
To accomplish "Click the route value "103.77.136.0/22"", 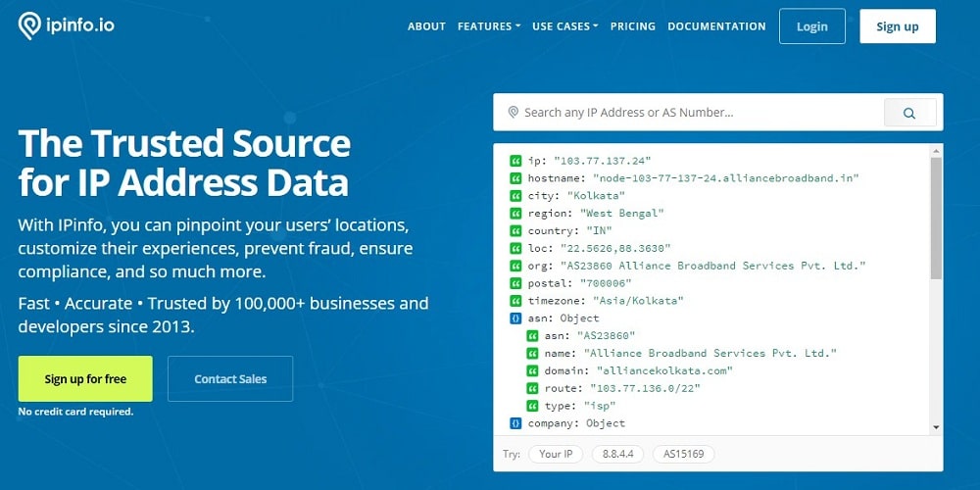I will pyautogui.click(x=645, y=388).
